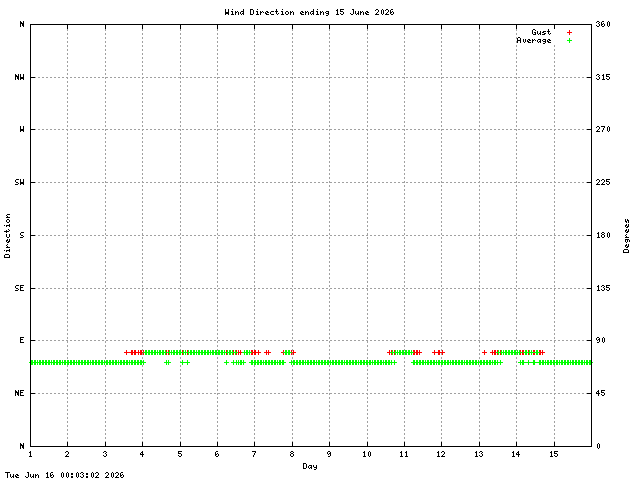Click day '13' on the x-axis
640x480 pixels.
point(479,454)
